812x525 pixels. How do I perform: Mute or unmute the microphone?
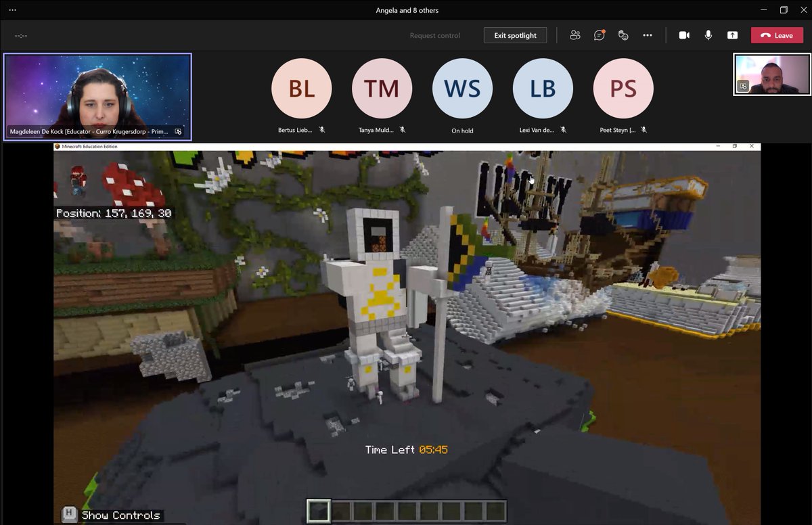pos(708,35)
